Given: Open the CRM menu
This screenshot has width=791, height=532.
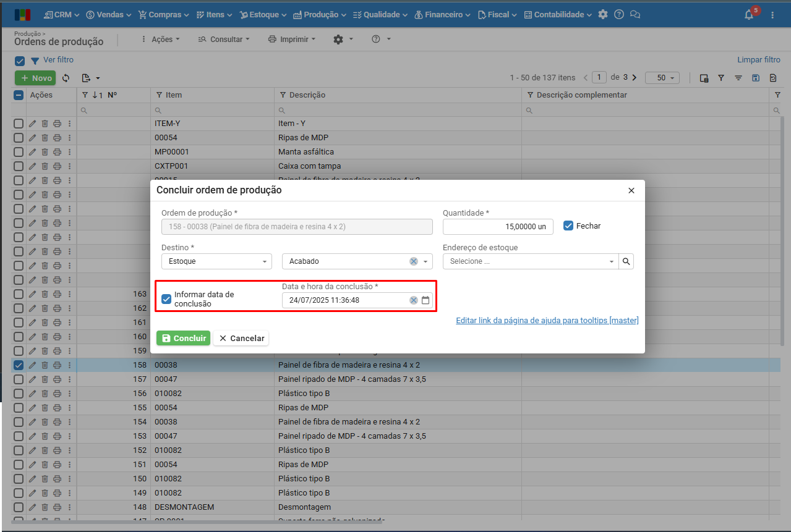Looking at the screenshot, I should click(x=62, y=14).
